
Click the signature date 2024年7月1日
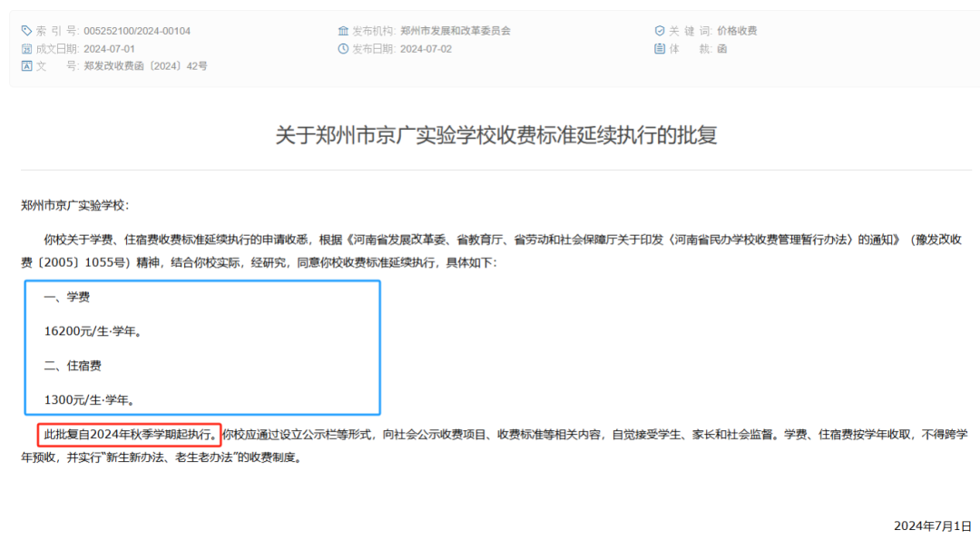(x=932, y=525)
